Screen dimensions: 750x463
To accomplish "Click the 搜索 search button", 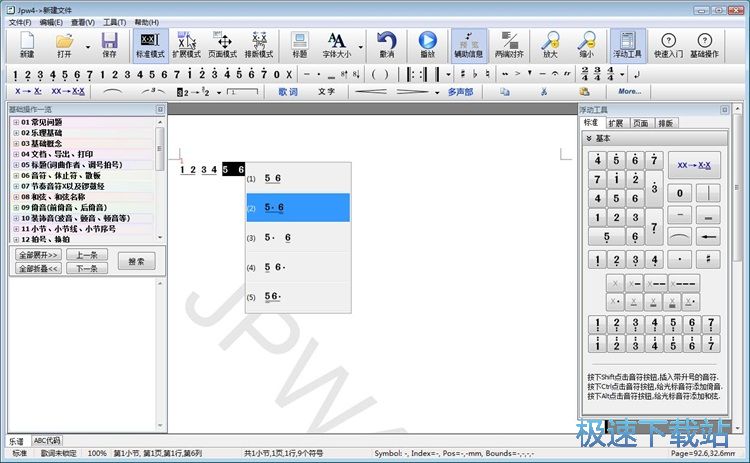I will (136, 261).
